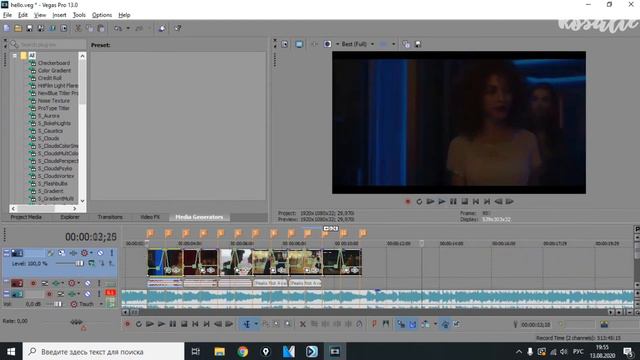Select the Normal Edit tool

point(247,324)
